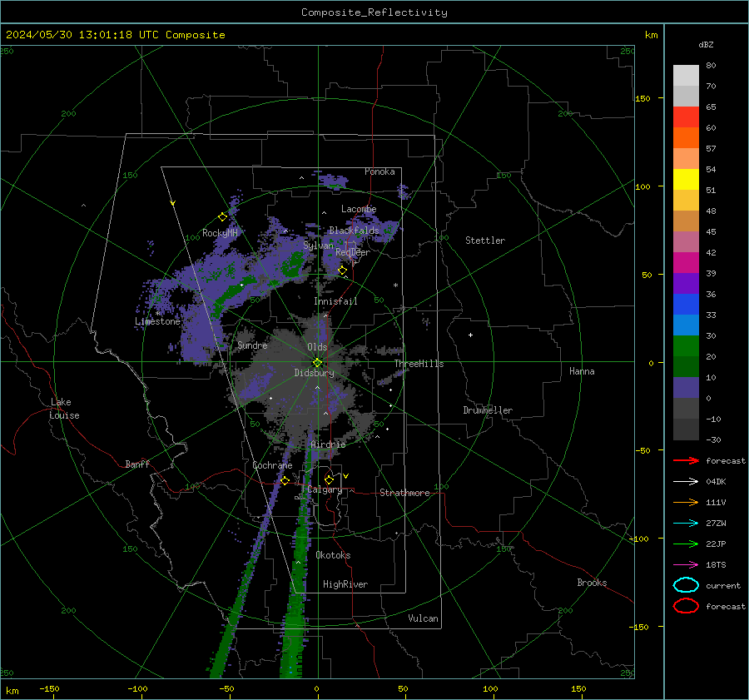The width and height of the screenshot is (749, 700).
Task: Click the Brooks city label
Action: (x=592, y=583)
